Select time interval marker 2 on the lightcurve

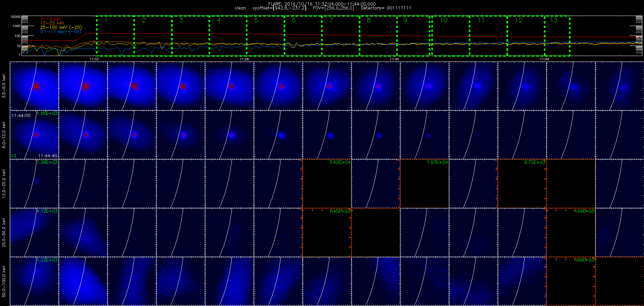point(144,20)
